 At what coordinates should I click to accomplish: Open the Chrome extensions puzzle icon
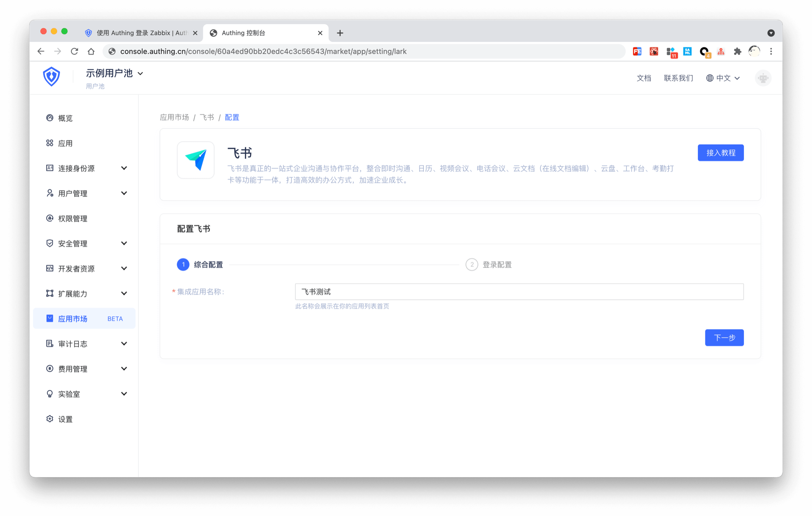coord(738,52)
